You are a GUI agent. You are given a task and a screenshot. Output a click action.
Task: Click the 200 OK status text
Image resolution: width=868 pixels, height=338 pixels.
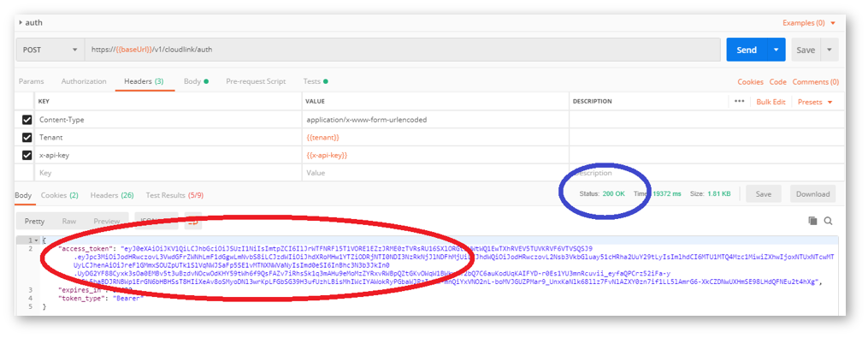point(614,194)
